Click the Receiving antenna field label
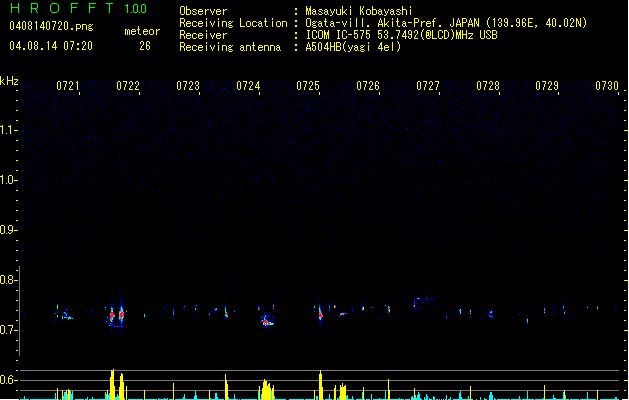 [x=230, y=47]
